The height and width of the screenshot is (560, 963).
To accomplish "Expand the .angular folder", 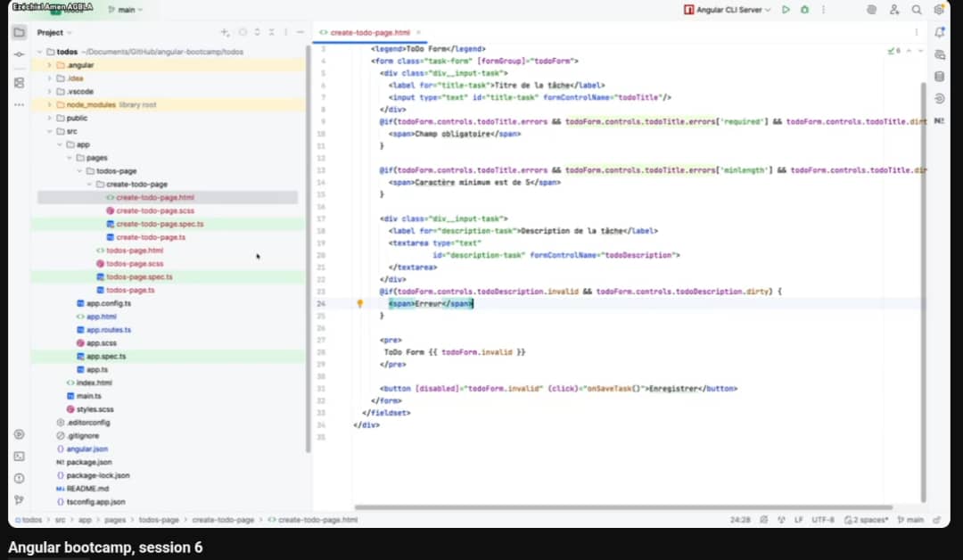I will pyautogui.click(x=50, y=65).
